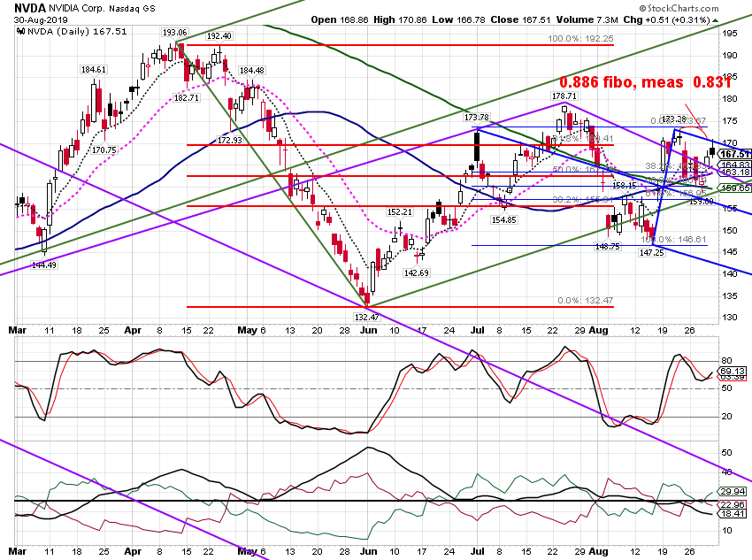
Task: Click the 142.69 price label
Action: [417, 272]
